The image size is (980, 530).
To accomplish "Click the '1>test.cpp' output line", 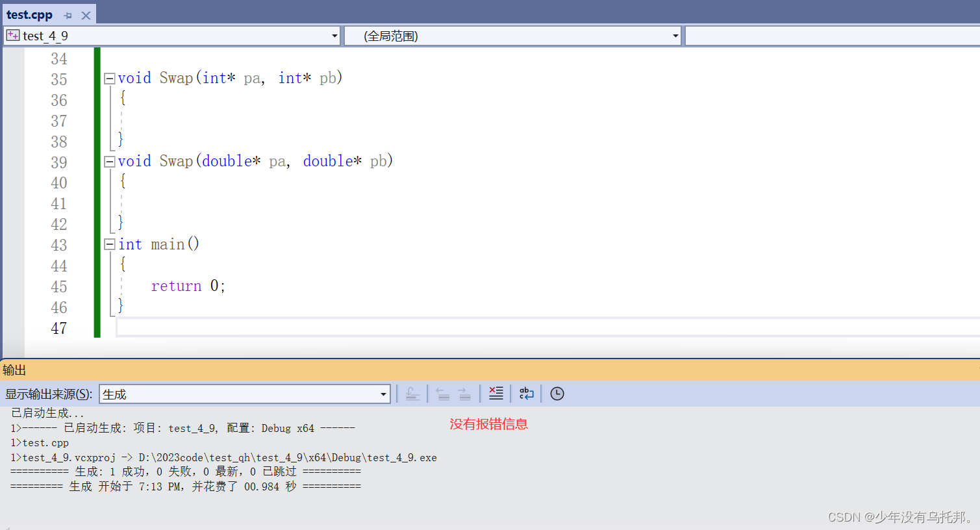I will point(40,443).
